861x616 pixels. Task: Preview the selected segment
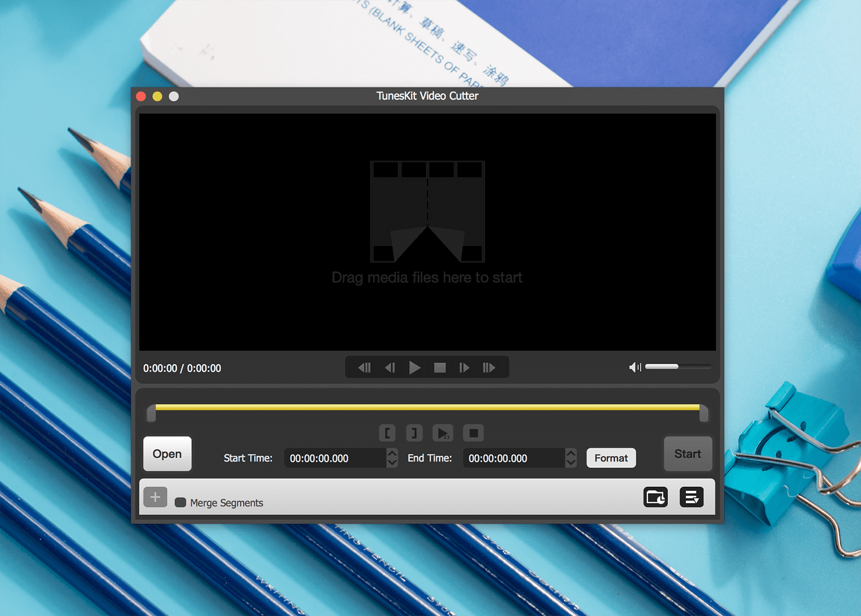[443, 433]
